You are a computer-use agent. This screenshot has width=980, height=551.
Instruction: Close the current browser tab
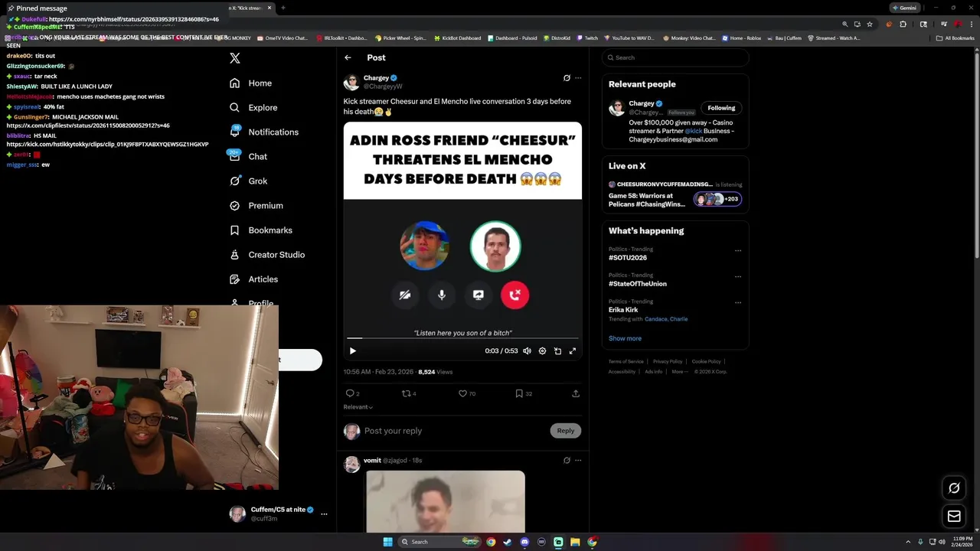269,8
